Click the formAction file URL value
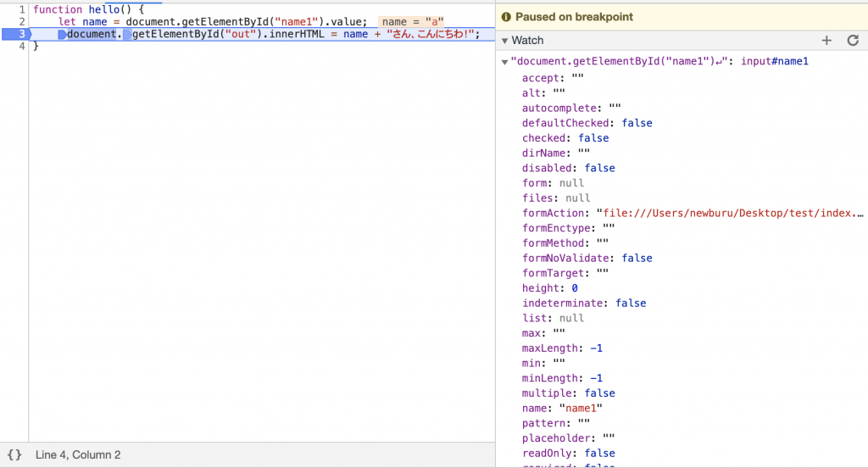 730,213
